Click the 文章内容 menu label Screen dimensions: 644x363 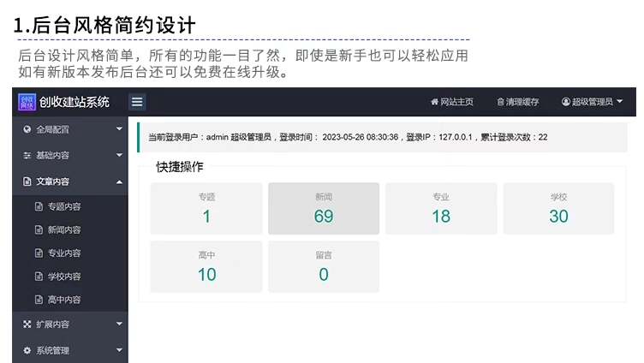[x=52, y=181]
